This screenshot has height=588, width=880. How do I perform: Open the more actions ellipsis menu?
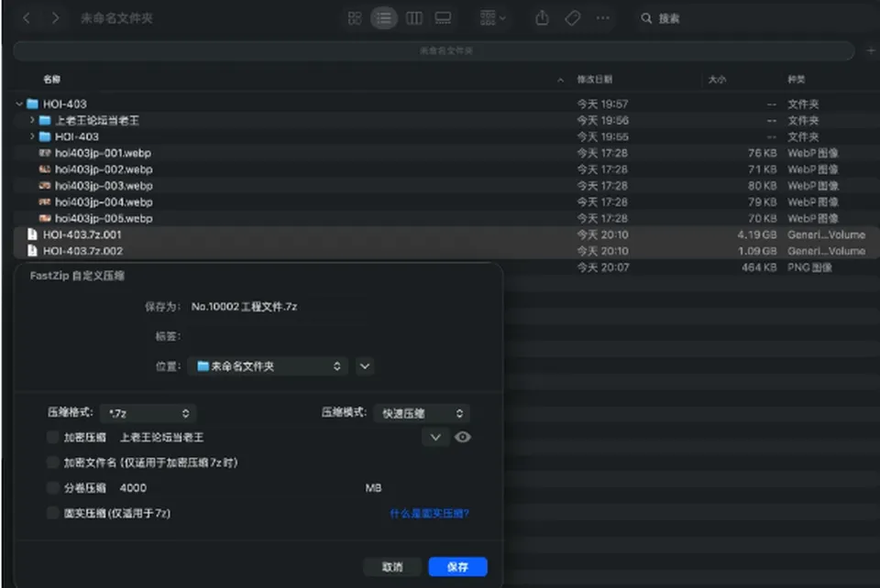(x=603, y=18)
